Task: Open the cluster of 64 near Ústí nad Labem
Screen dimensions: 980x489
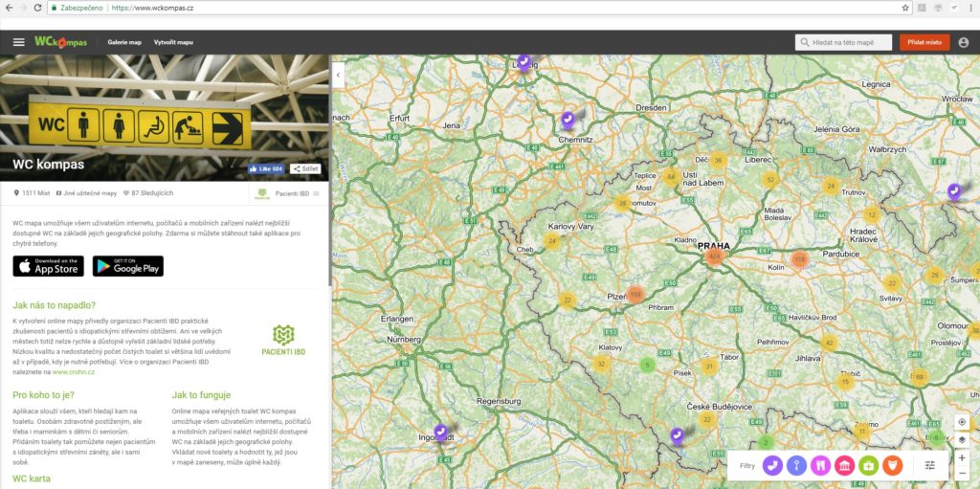Action: click(x=671, y=176)
